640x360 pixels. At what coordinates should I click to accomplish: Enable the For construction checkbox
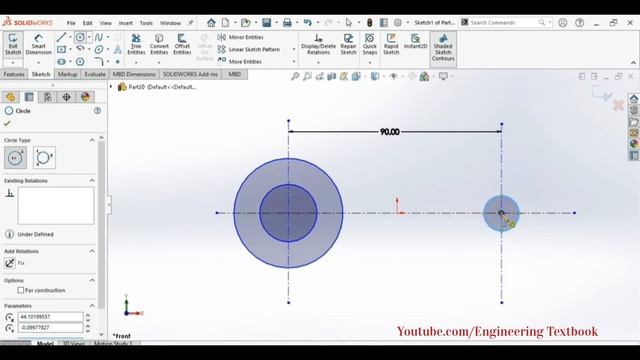[20, 290]
